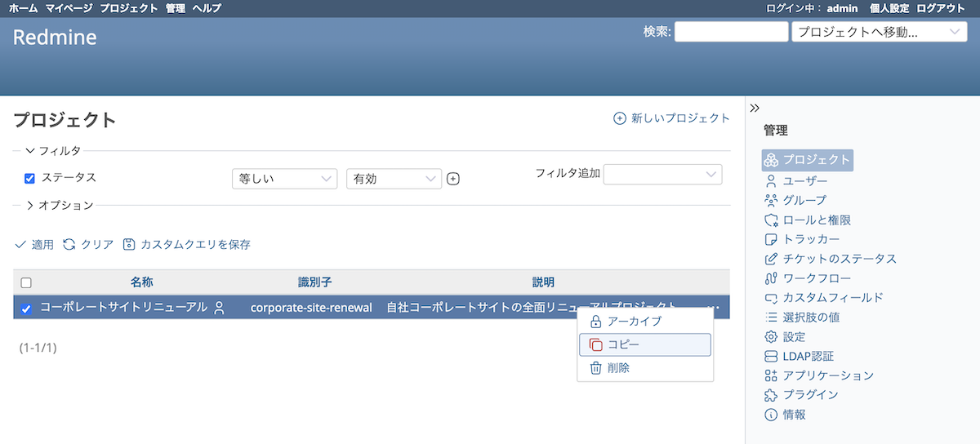The width and height of the screenshot is (980, 444).
Task: Click the 新しいプロジェクト link
Action: [671, 118]
